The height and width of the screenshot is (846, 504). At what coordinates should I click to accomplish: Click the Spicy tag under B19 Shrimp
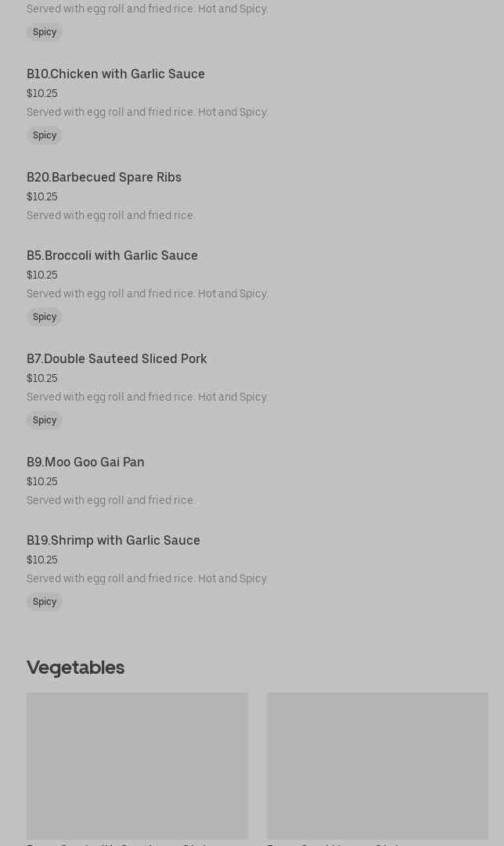pos(45,602)
